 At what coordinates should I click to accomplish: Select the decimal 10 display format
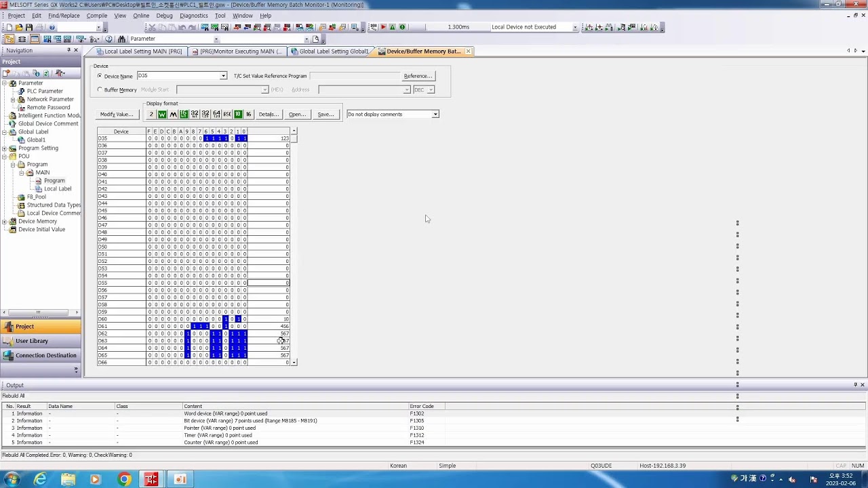coord(238,114)
